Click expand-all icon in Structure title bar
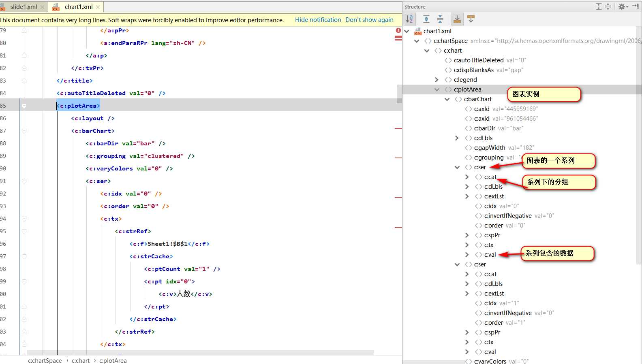 [x=599, y=6]
